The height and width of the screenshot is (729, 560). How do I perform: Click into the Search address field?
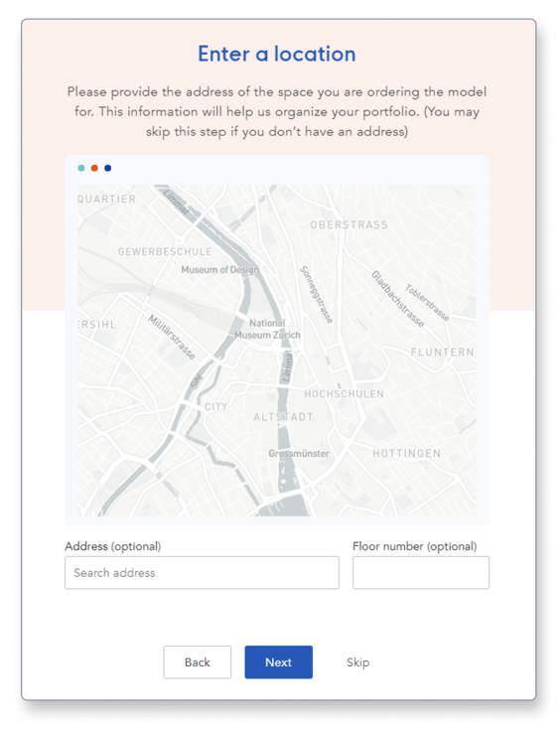pyautogui.click(x=202, y=572)
